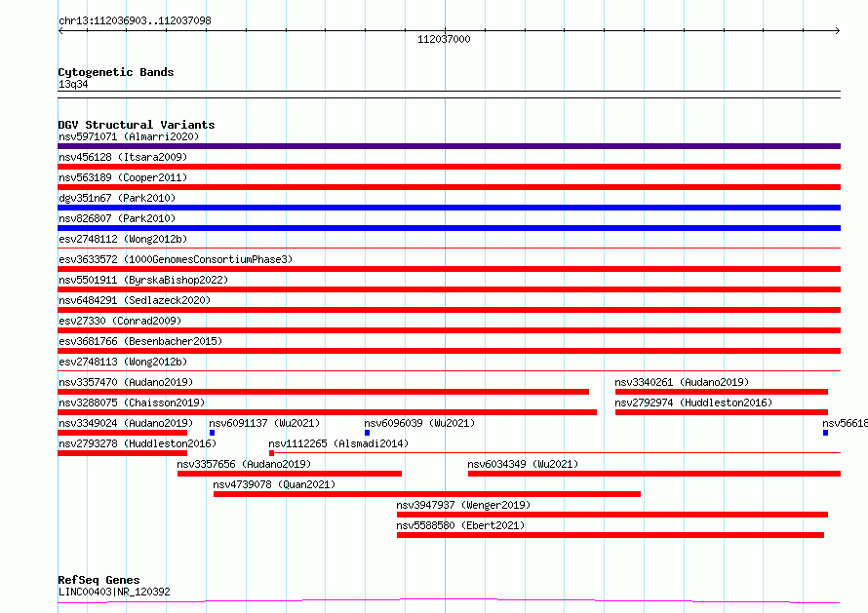Image resolution: width=868 pixels, height=613 pixels.
Task: Open esv3633572 (1000GenomesConsortiumPhase3) variant label
Action: click(x=176, y=259)
